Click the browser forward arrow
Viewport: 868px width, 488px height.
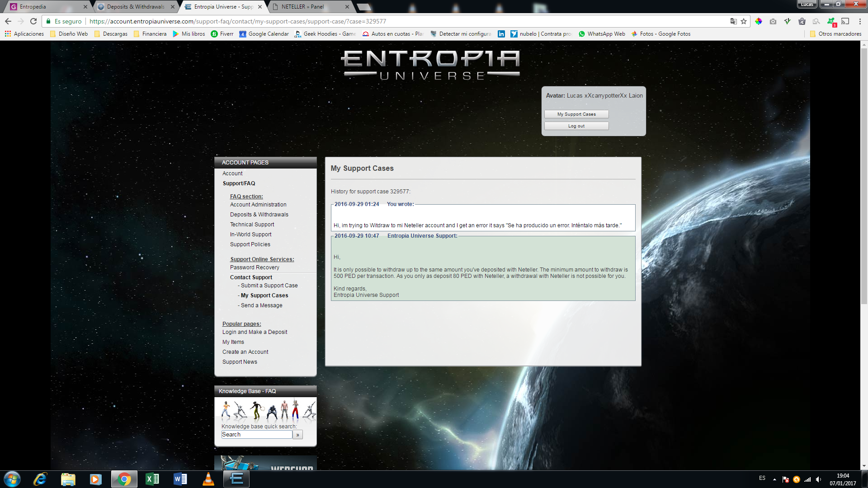pos(21,21)
